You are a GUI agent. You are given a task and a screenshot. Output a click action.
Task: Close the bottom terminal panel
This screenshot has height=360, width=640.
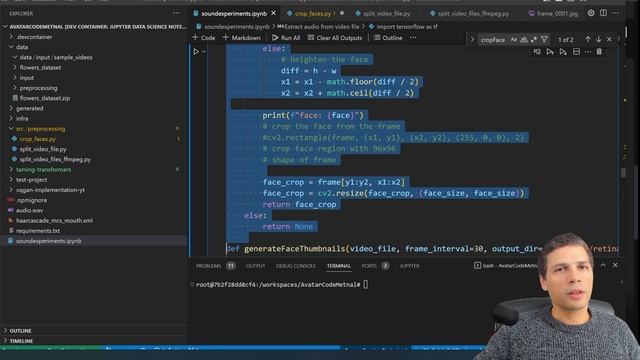[x=615, y=265]
